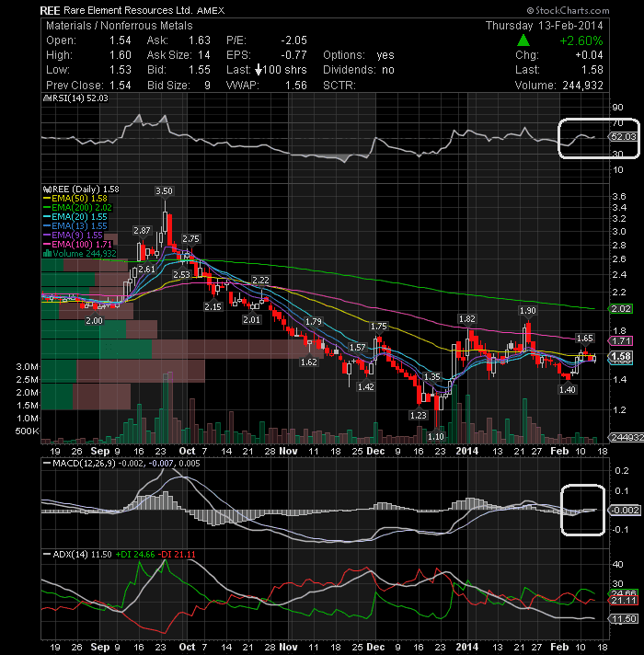Viewport: 644px width, 655px height.
Task: Click the 2.75 price label on the chart
Action: point(190,239)
